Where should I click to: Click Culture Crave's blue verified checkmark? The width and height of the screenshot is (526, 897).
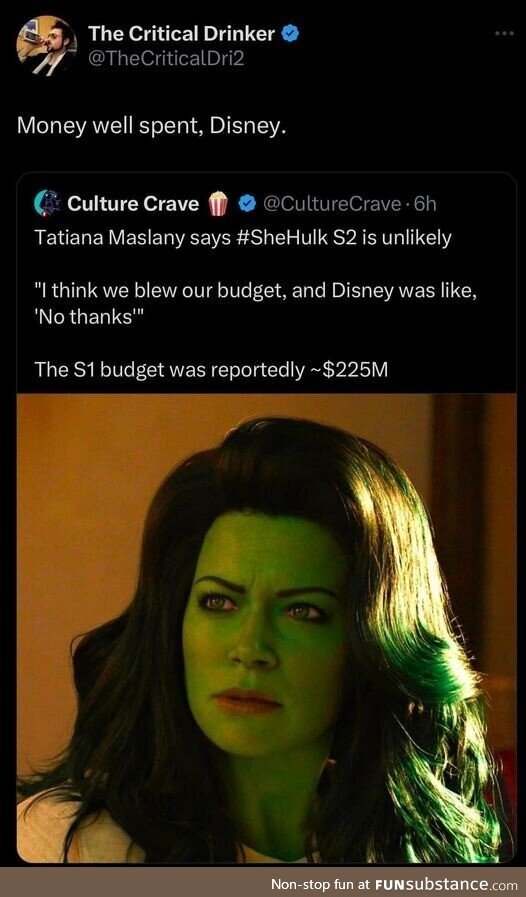(x=247, y=204)
